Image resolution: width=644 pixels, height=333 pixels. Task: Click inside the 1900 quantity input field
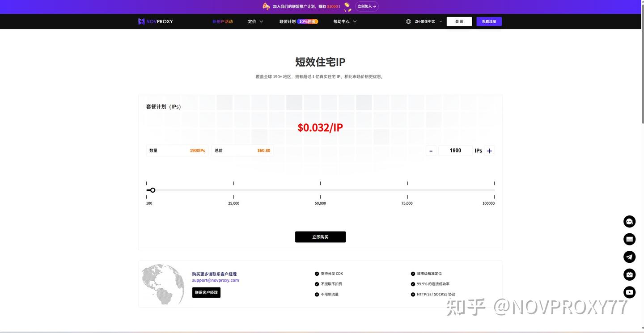pos(455,151)
